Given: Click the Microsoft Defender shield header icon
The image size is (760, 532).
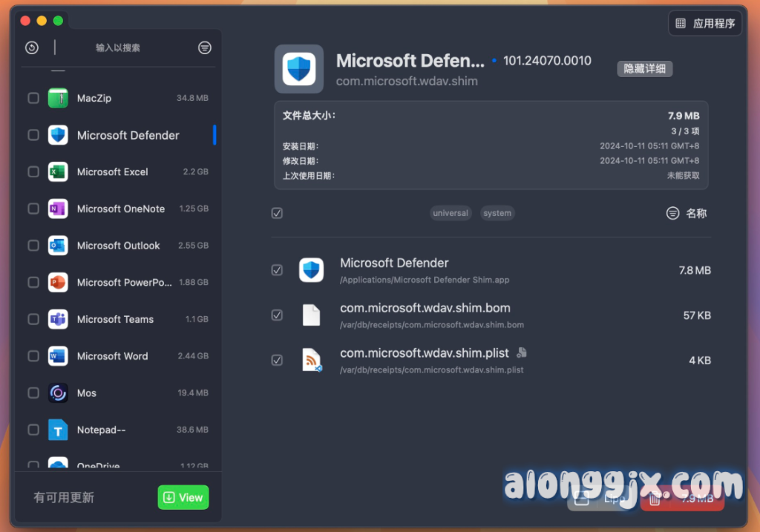Looking at the screenshot, I should click(x=299, y=69).
